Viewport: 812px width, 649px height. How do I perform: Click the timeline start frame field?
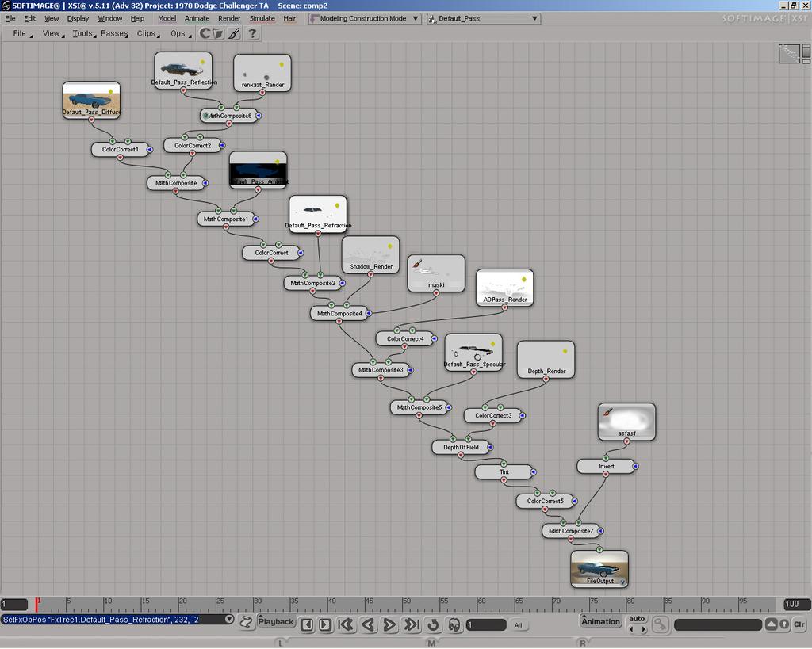(14, 604)
